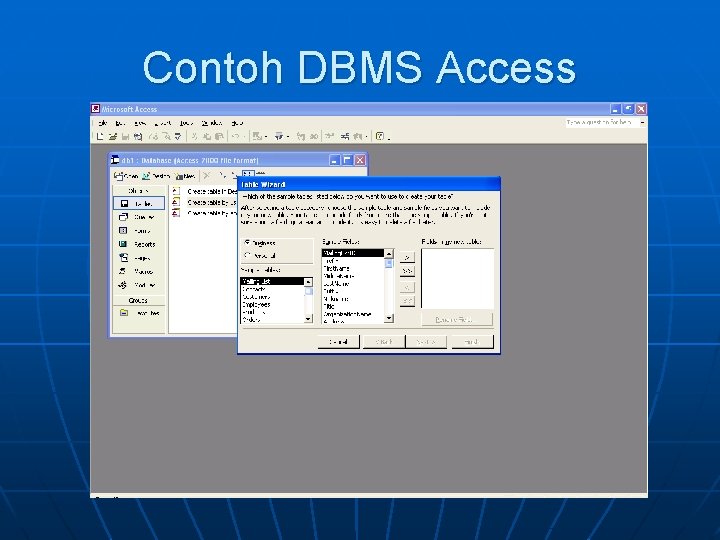
Task: Select Employees in Sample Tables list
Action: (x=272, y=304)
